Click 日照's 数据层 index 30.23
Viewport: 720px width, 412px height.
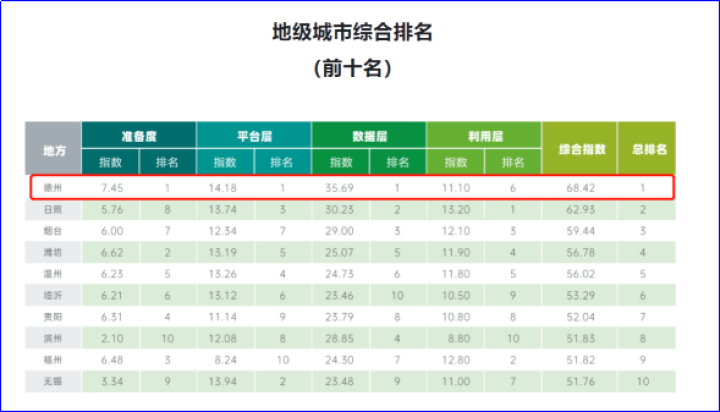[339, 209]
